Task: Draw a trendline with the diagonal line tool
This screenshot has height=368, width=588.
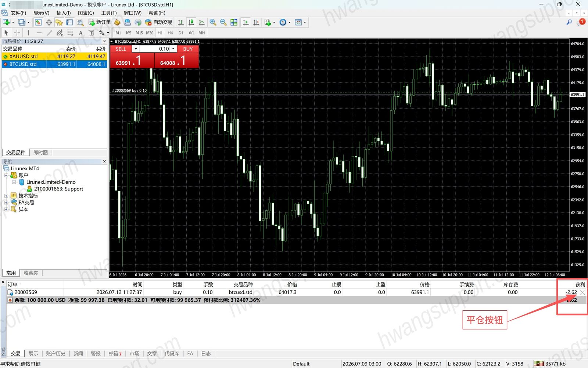Action: (x=49, y=33)
